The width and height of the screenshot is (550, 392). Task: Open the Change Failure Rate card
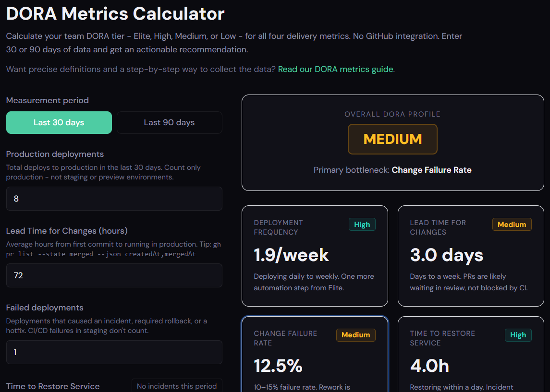coord(315,354)
